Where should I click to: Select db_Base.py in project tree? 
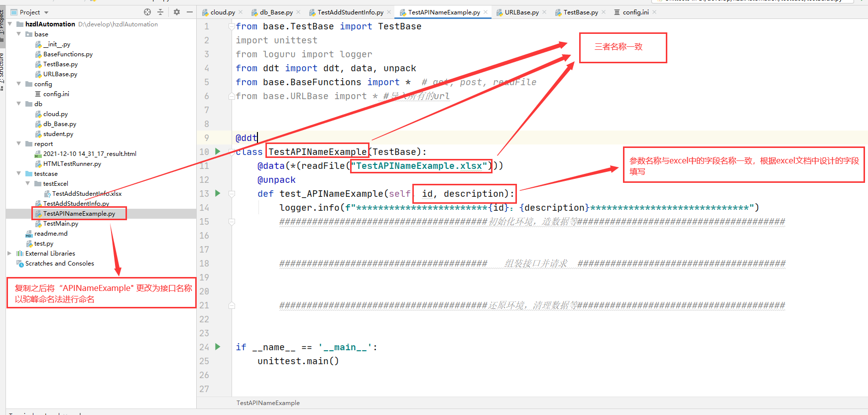(x=60, y=124)
